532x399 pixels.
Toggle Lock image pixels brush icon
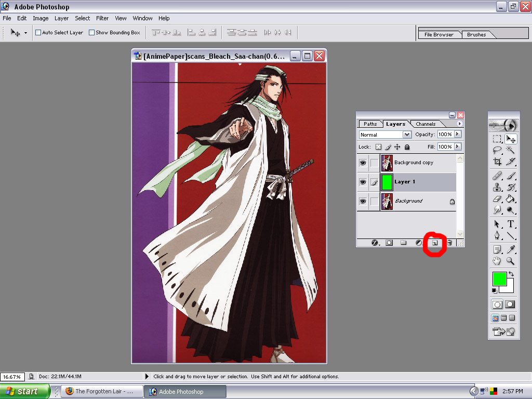(x=388, y=147)
